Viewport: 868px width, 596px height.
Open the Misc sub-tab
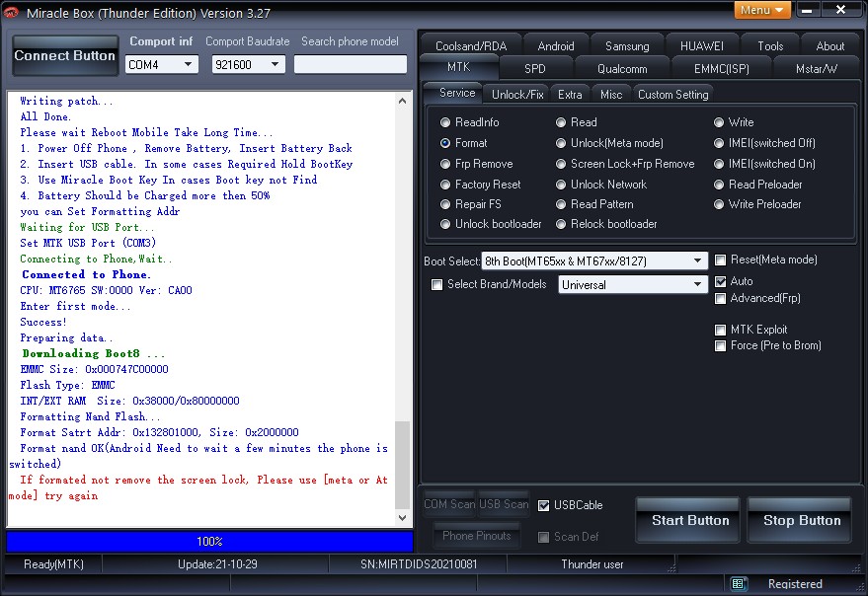coord(611,95)
